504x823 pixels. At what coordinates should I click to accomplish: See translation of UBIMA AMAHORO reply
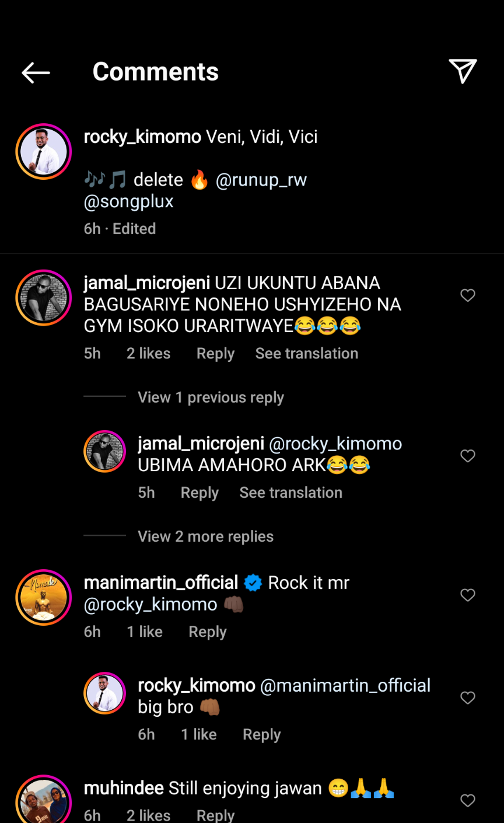pos(290,493)
